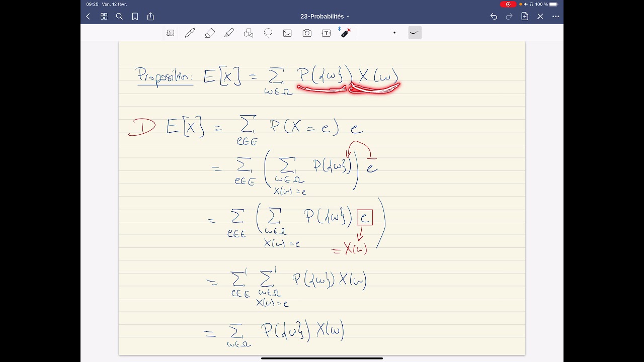Choose the dot laser pointer style

pyautogui.click(x=394, y=33)
